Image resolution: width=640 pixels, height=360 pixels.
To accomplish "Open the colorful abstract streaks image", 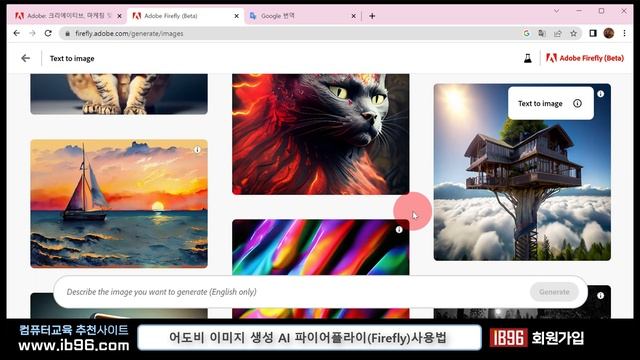I will [320, 247].
